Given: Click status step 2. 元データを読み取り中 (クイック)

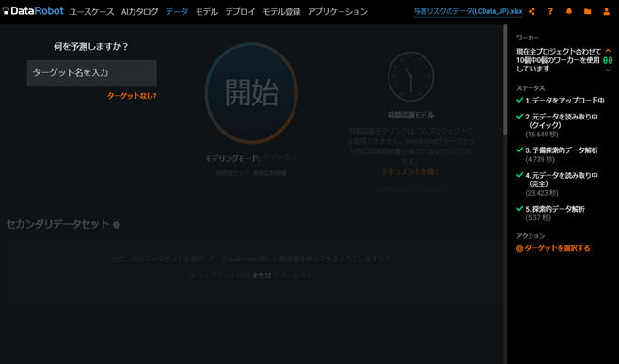Looking at the screenshot, I should [x=557, y=125].
